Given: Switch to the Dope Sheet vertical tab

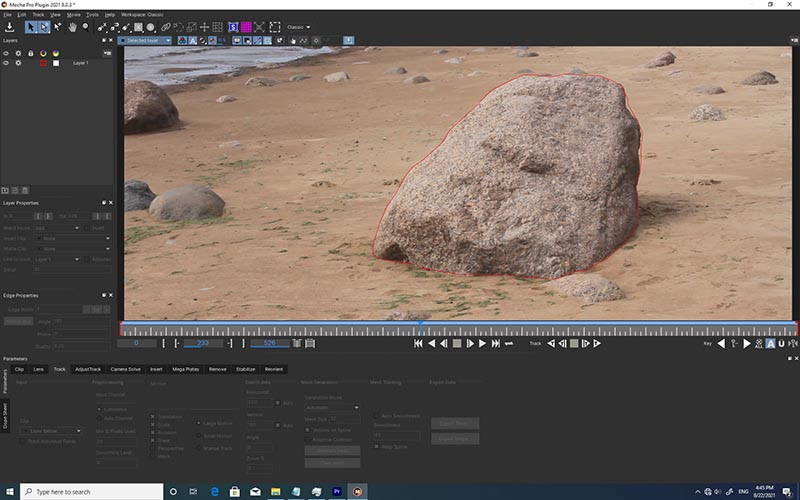Looking at the screenshot, I should pyautogui.click(x=5, y=416).
